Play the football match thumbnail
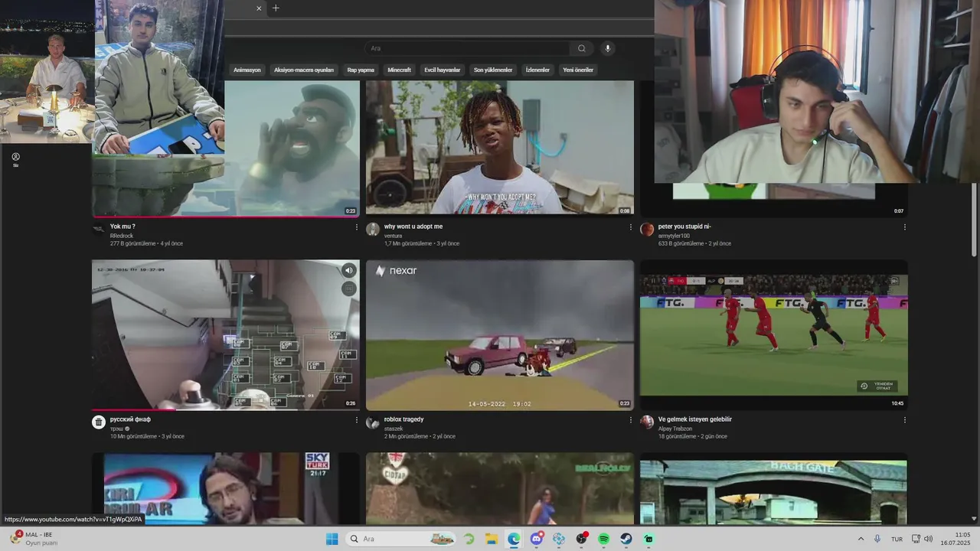980x551 pixels. click(x=774, y=335)
